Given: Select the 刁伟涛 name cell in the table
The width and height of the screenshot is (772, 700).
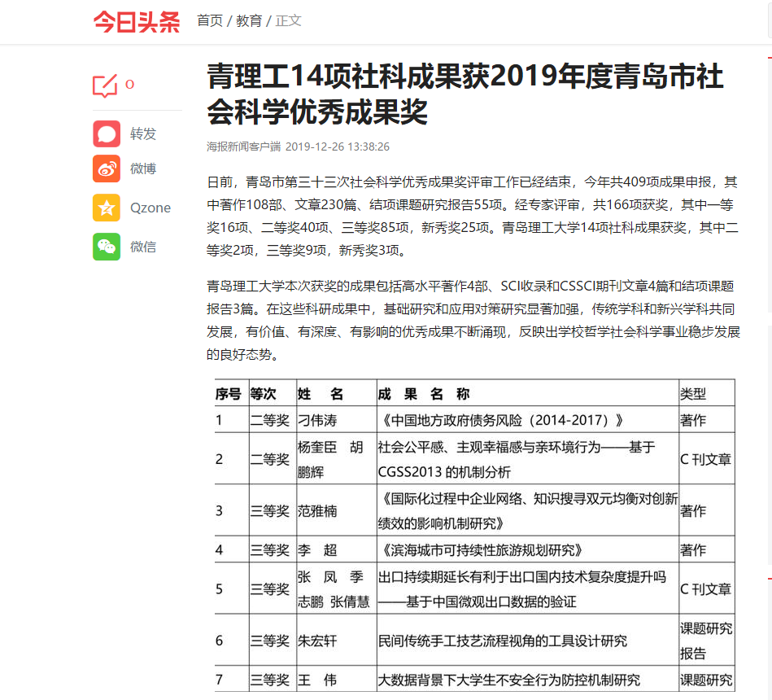Looking at the screenshot, I should tap(317, 420).
